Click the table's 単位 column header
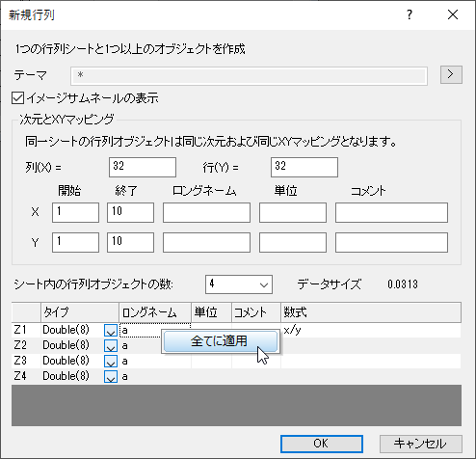Viewport: 476px width, 459px height. tap(212, 312)
